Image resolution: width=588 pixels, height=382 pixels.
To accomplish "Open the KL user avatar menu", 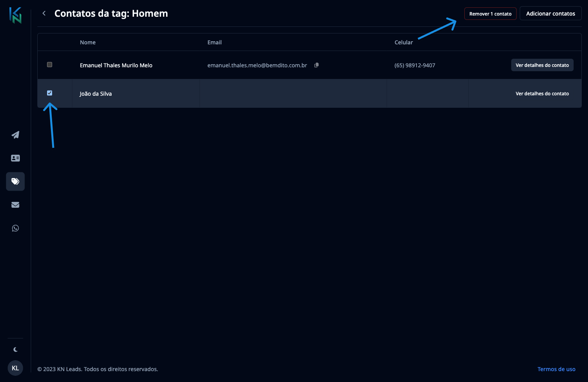I will click(16, 368).
